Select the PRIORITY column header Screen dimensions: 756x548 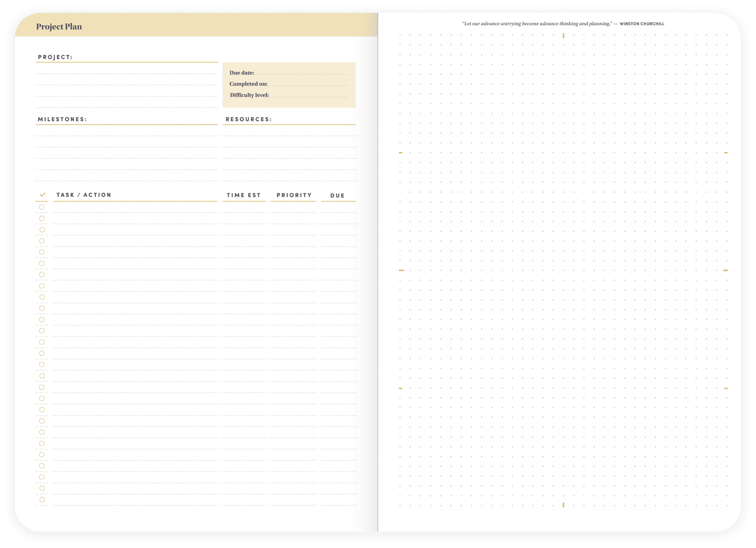(294, 195)
